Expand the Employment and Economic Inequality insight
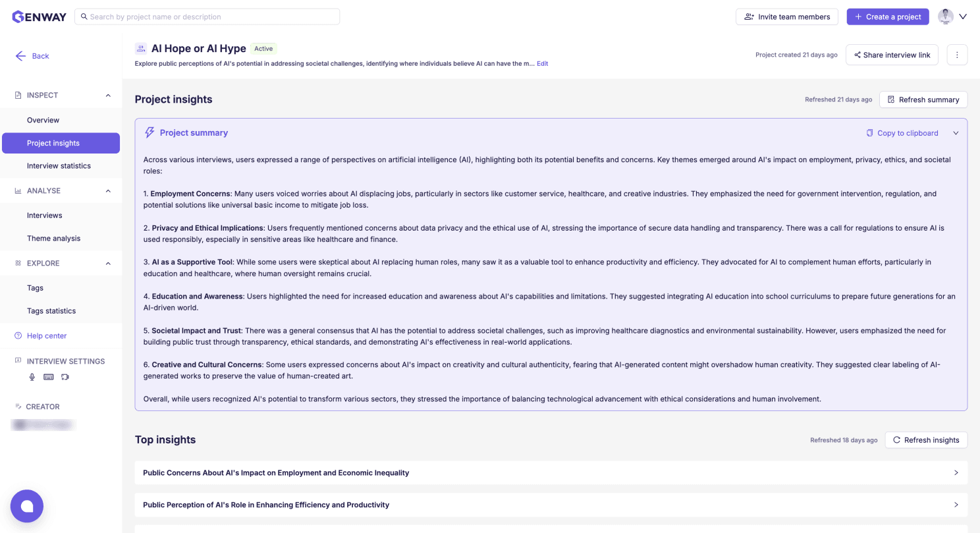The image size is (980, 533). click(551, 472)
